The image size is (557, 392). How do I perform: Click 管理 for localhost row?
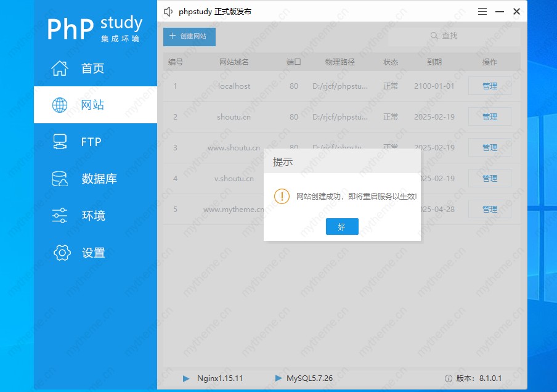coord(489,86)
